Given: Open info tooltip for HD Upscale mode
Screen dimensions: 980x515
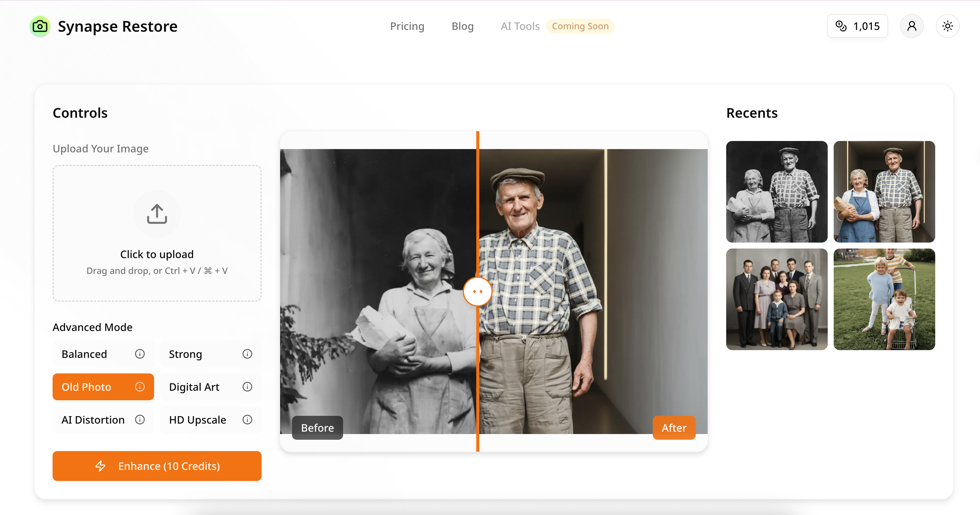Looking at the screenshot, I should [247, 419].
